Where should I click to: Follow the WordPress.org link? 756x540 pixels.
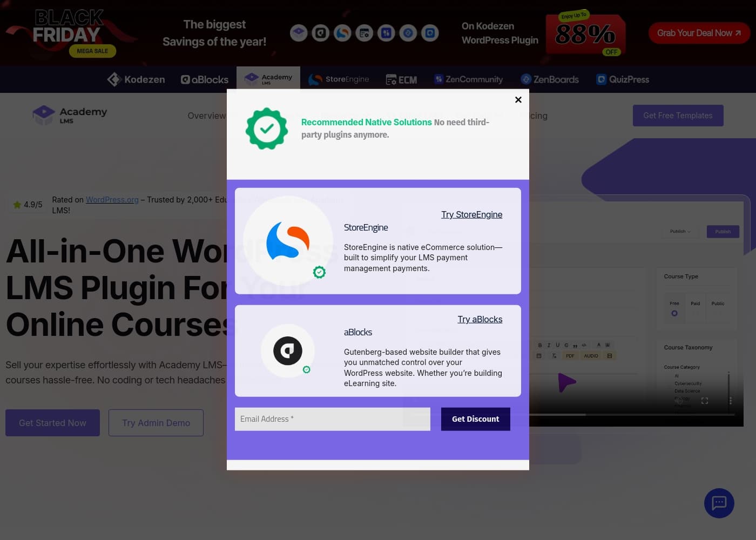tap(112, 200)
